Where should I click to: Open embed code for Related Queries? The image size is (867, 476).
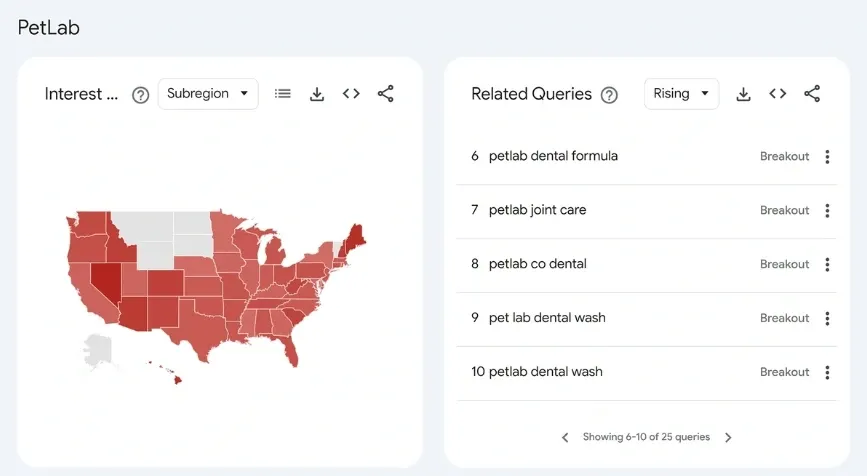pyautogui.click(x=777, y=94)
